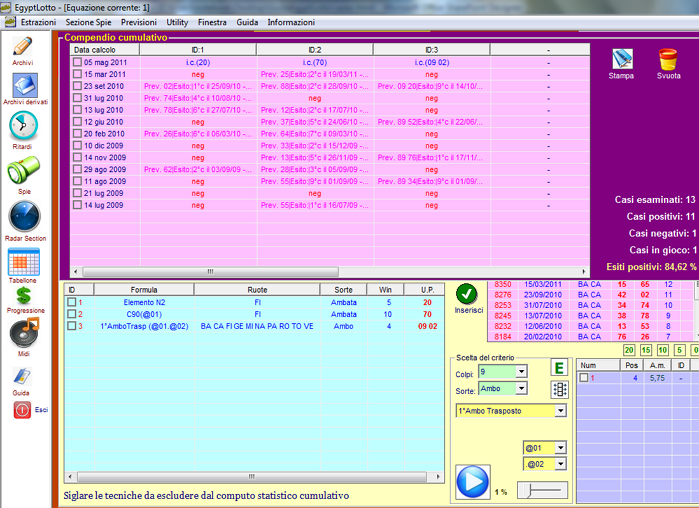Open the Previsioni menu
This screenshot has width=699, height=508.
138,21
